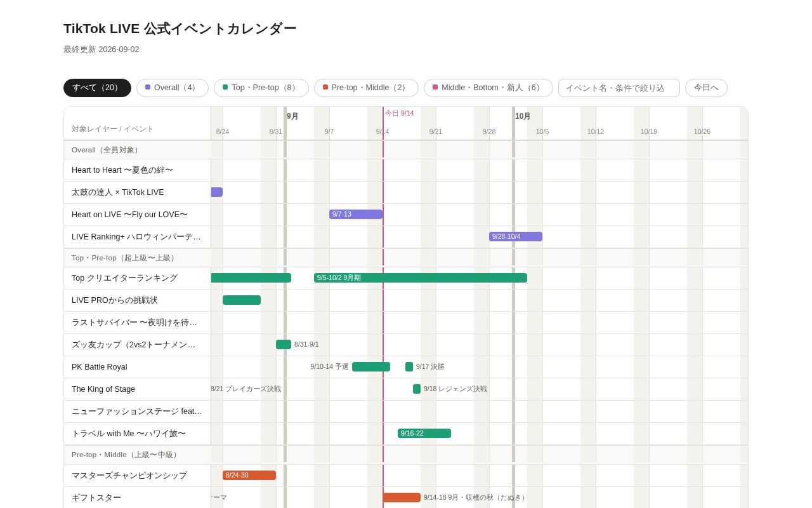This screenshot has width=812, height=508.
Task: Click the 今日 9/14 today marker label
Action: (x=400, y=114)
